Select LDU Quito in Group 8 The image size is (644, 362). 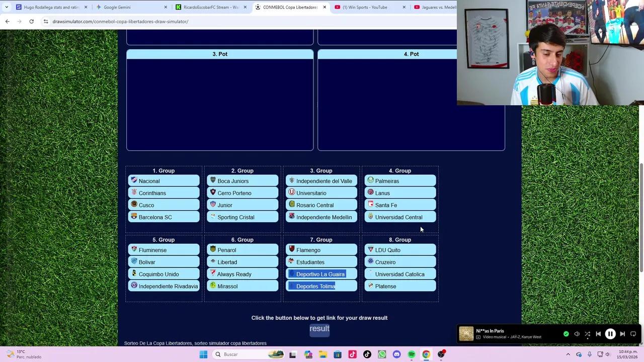400,250
